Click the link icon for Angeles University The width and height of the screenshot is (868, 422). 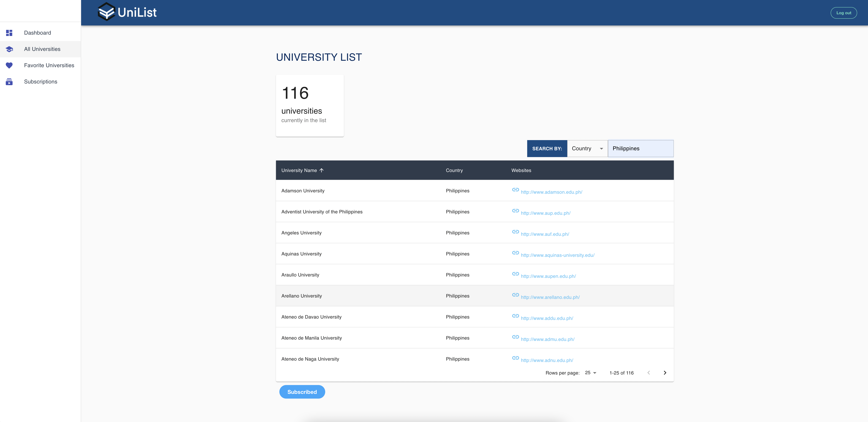(x=515, y=232)
